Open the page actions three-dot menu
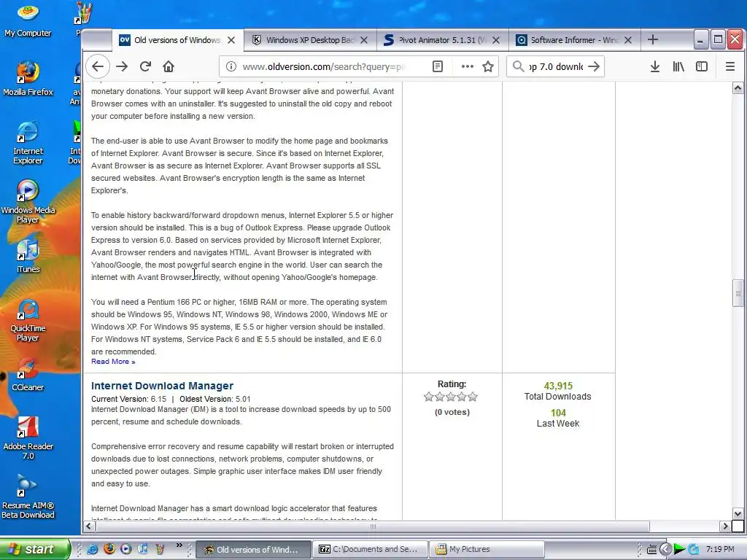This screenshot has height=560, width=747. point(468,66)
